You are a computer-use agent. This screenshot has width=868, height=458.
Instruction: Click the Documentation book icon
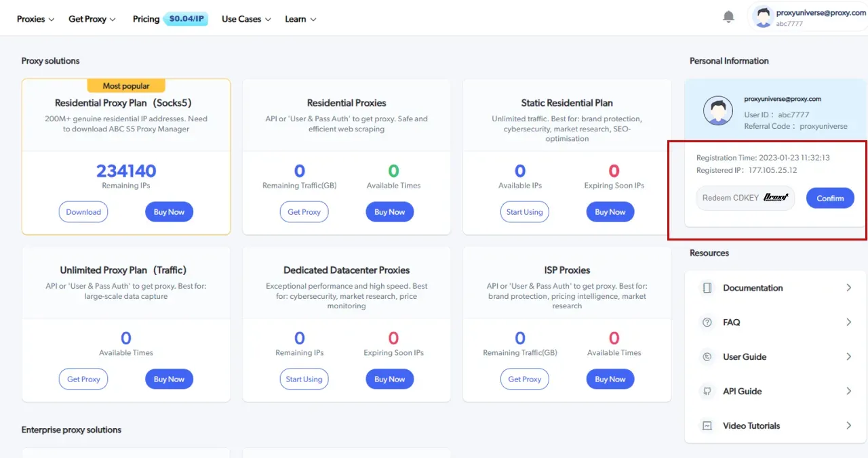coord(707,288)
